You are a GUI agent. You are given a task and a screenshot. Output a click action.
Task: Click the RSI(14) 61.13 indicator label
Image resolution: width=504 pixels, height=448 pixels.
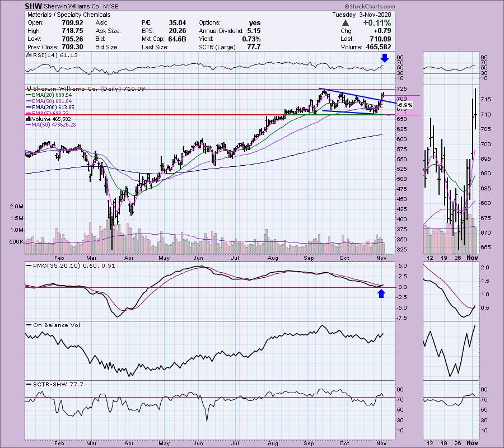[x=55, y=55]
